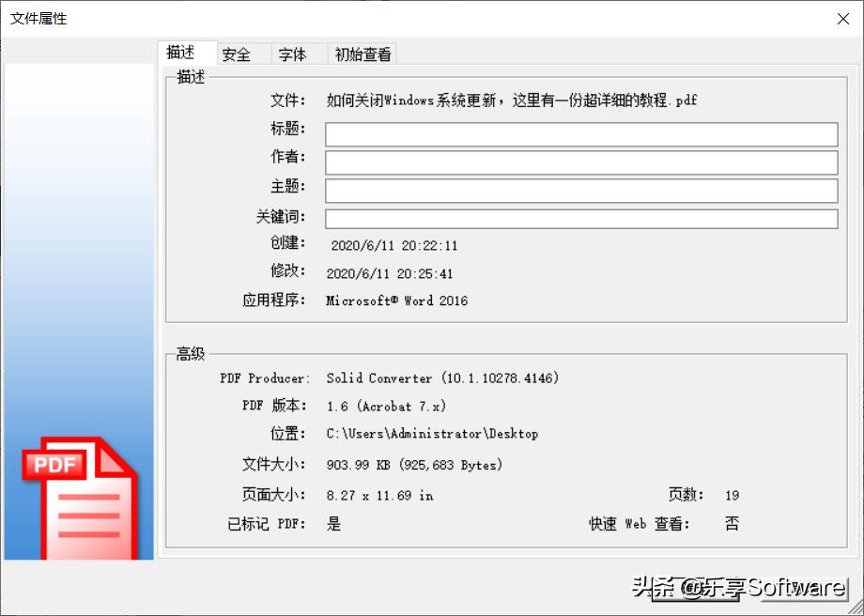The width and height of the screenshot is (864, 616).
Task: Open the 初始查看 tab
Action: point(362,54)
